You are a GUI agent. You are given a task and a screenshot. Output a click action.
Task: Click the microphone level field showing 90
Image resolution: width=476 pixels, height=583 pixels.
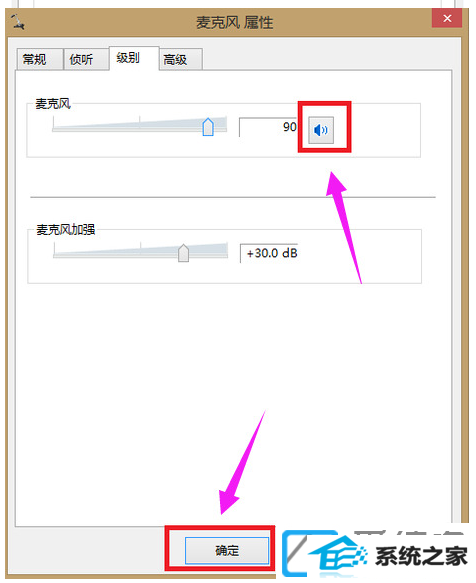[268, 127]
